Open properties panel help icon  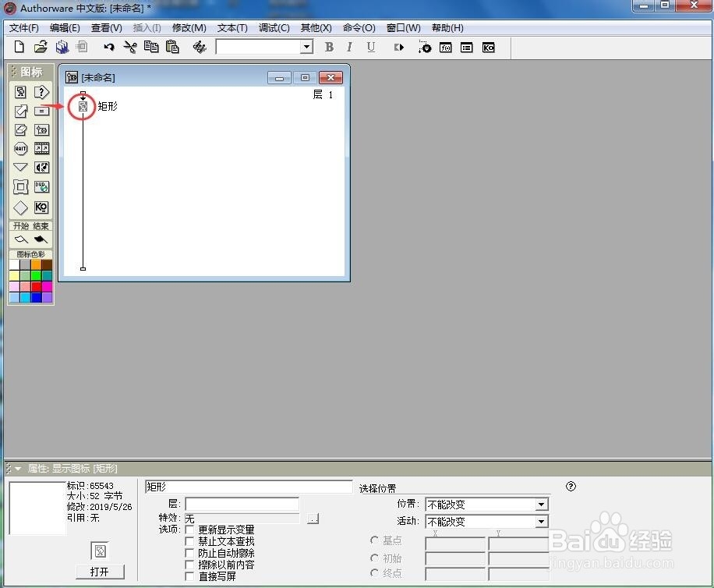click(x=571, y=487)
